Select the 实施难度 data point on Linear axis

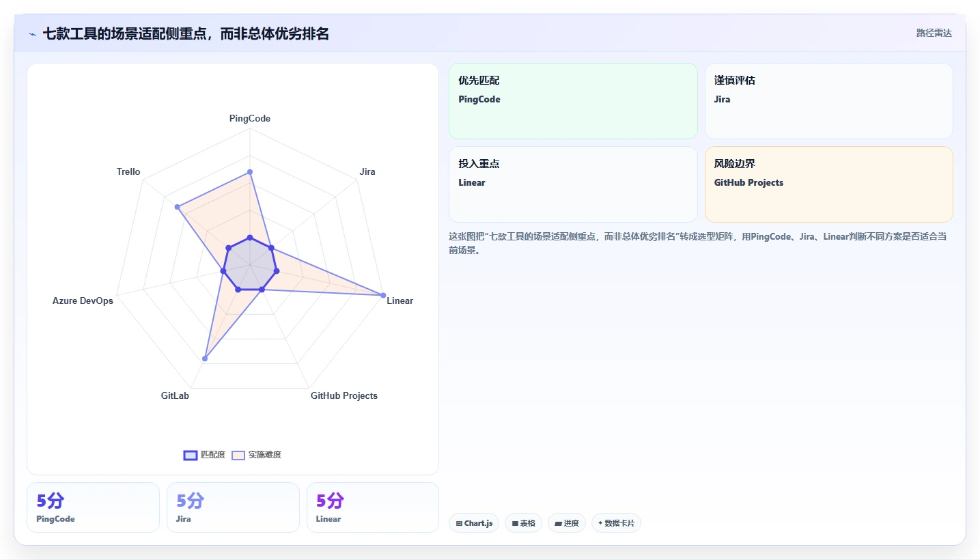(383, 295)
